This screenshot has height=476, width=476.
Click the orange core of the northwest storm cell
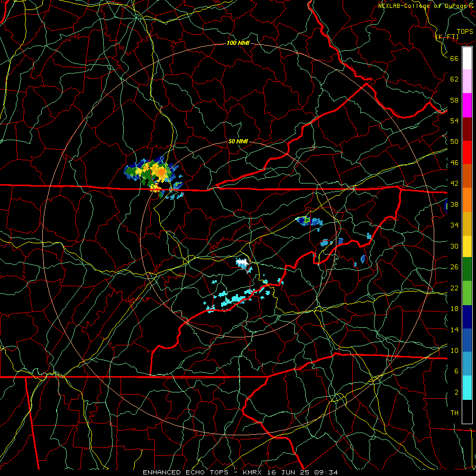[x=162, y=173]
